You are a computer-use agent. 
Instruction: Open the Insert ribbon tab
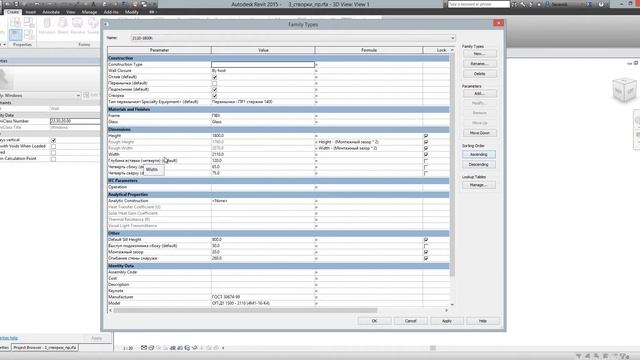(31, 12)
